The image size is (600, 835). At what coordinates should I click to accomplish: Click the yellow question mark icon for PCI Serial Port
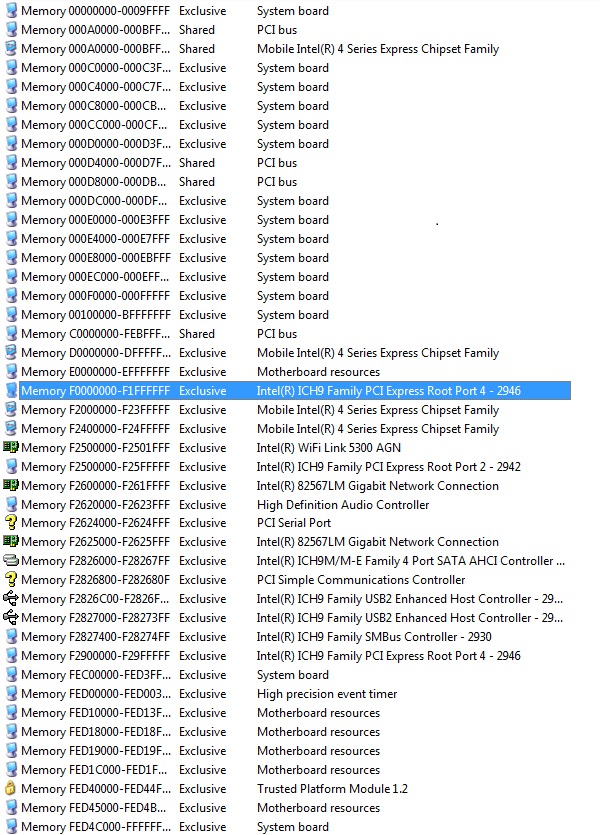11,522
